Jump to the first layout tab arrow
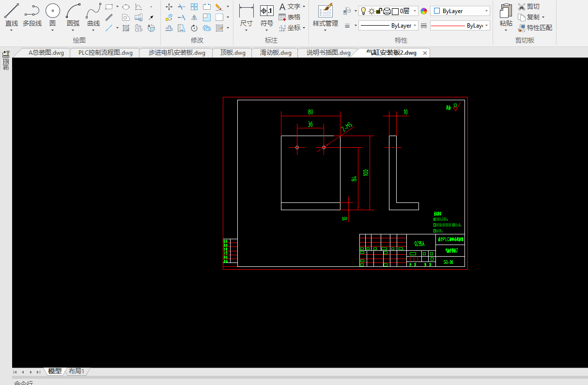588x385 pixels. point(15,372)
